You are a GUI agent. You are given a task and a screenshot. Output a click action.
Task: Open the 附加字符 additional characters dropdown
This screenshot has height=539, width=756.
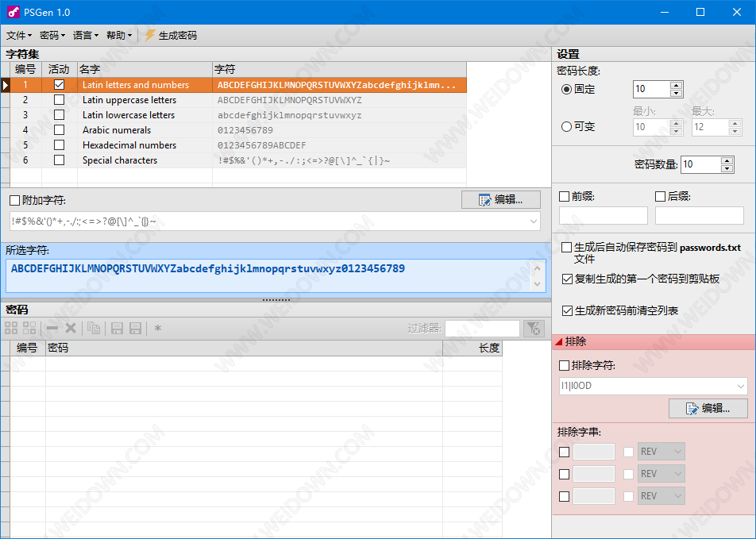tap(534, 221)
